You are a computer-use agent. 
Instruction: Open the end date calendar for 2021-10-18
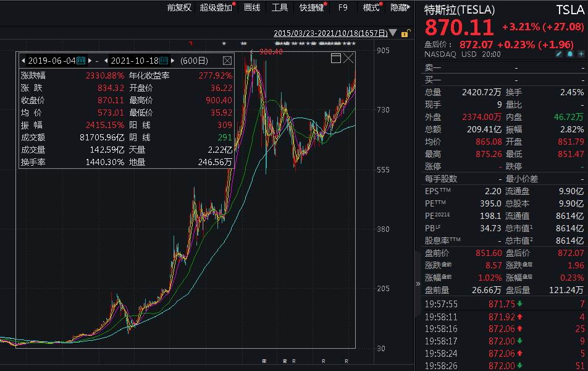click(x=164, y=61)
